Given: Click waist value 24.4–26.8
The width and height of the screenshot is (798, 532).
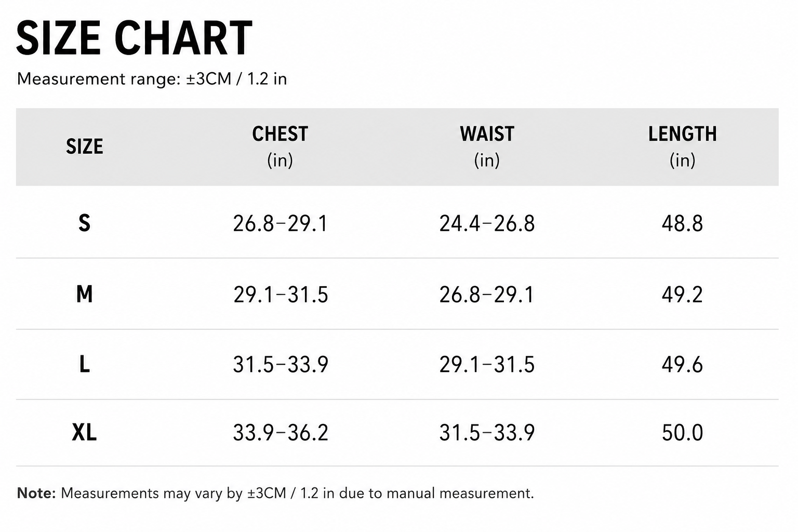Looking at the screenshot, I should 487,223.
